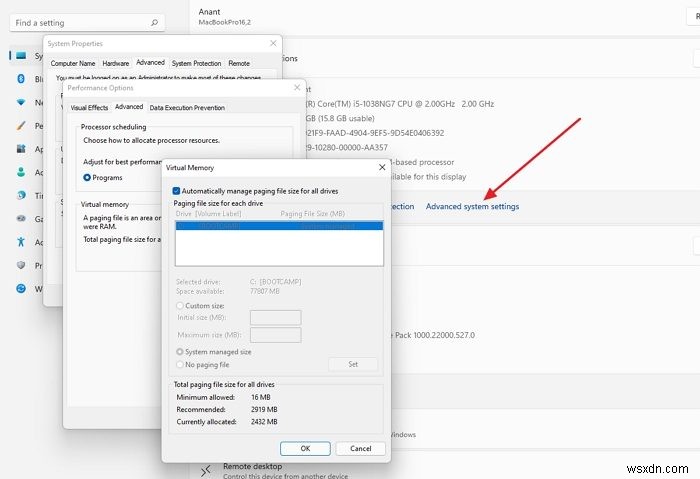Open Remote tab in System Properties
Screen dimensions: 700x479
coord(239,63)
